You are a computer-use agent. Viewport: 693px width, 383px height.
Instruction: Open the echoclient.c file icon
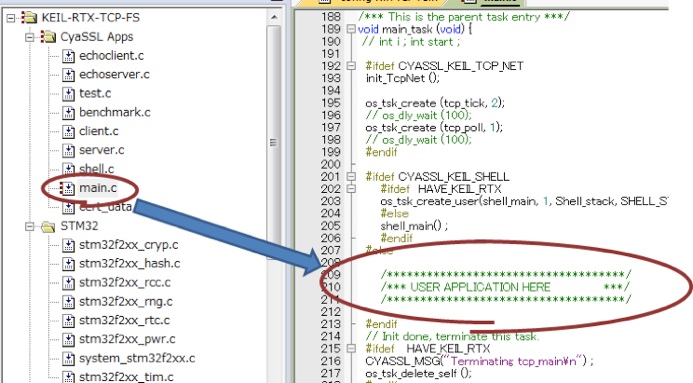[68, 56]
